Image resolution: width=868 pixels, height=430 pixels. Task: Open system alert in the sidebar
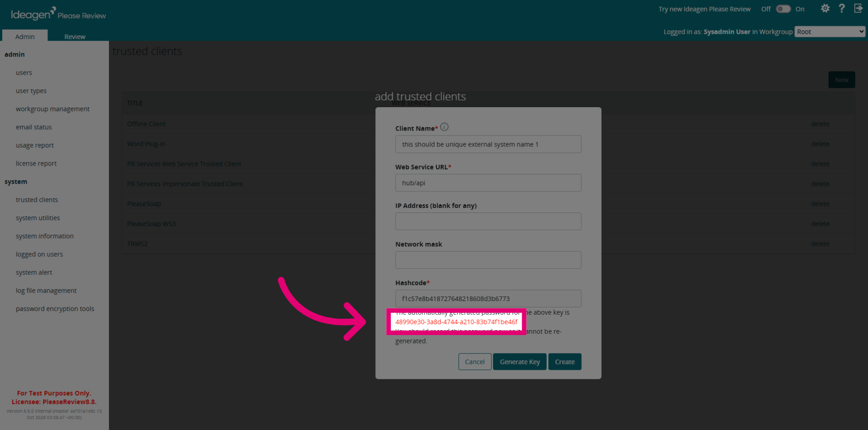click(34, 272)
